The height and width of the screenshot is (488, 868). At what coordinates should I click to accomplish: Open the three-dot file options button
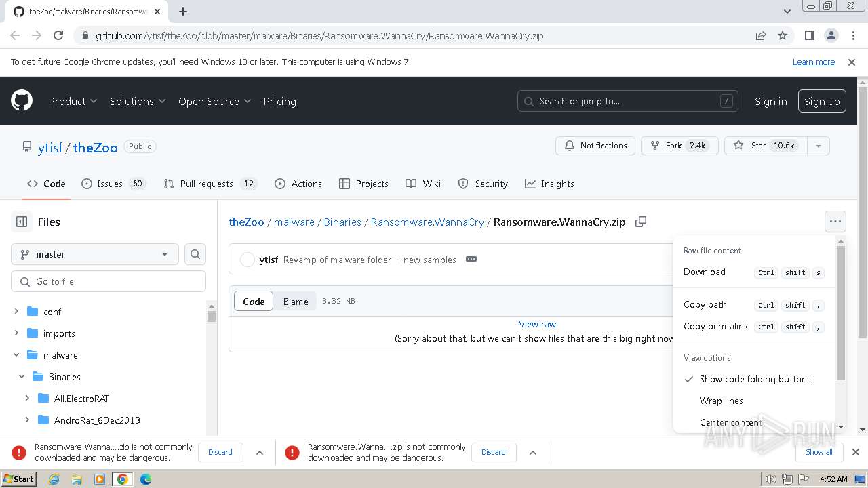coord(835,222)
